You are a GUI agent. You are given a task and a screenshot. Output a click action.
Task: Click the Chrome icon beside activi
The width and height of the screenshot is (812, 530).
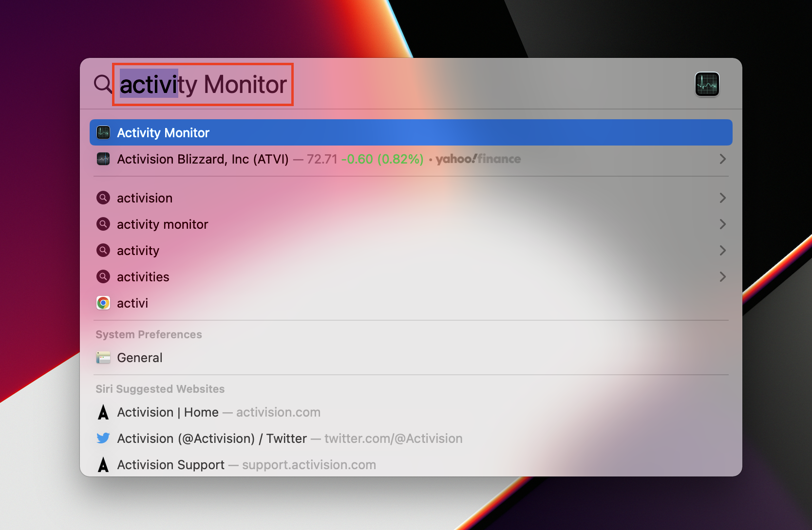tap(103, 303)
